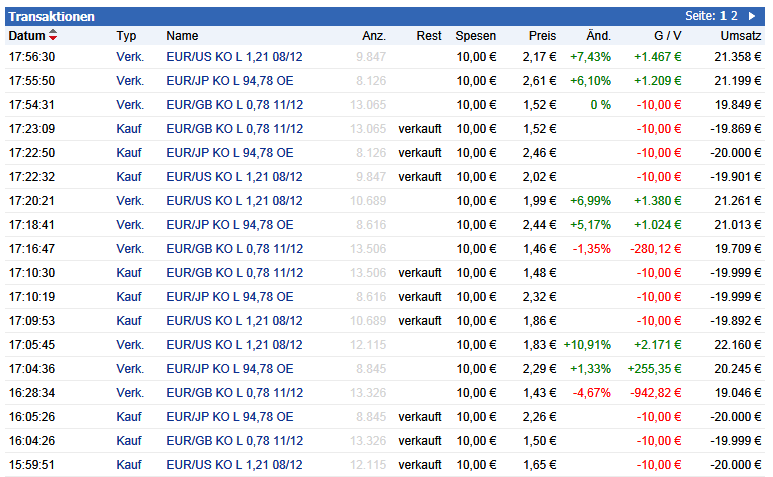
Task: Select the 0 % change value
Action: tap(600, 105)
